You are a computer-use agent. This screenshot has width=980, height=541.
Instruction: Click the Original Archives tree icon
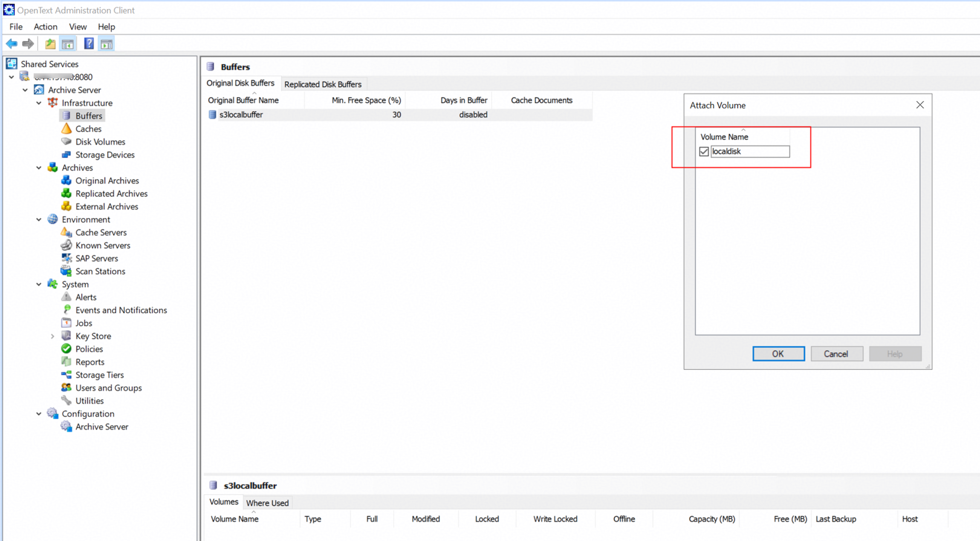(x=66, y=180)
